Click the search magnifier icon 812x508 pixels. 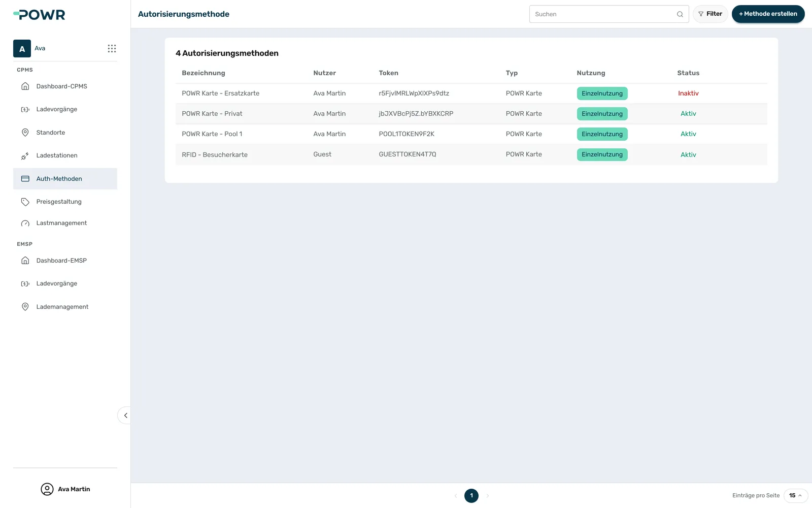[680, 14]
